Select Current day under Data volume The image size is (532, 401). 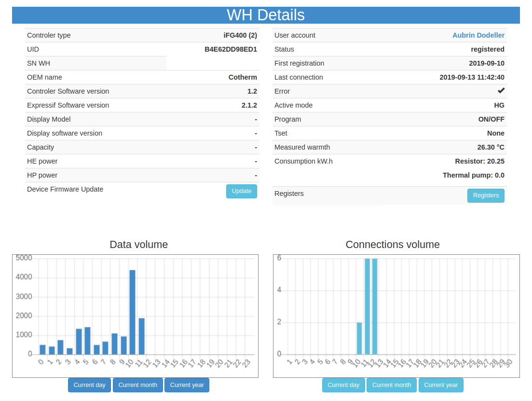point(89,385)
